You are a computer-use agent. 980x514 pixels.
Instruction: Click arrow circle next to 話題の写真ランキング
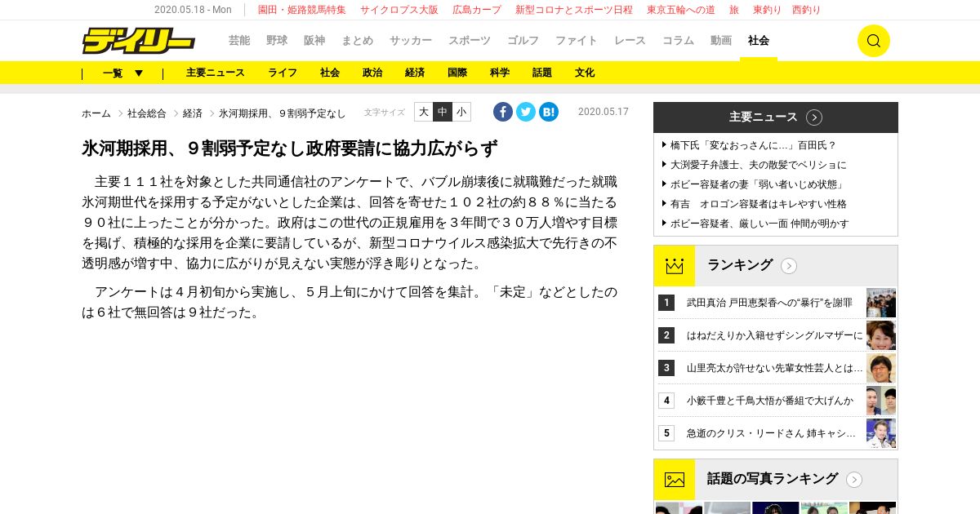pyautogui.click(x=854, y=480)
